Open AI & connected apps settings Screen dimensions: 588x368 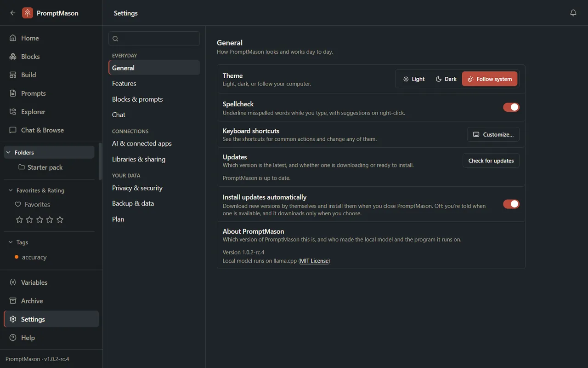154,144
